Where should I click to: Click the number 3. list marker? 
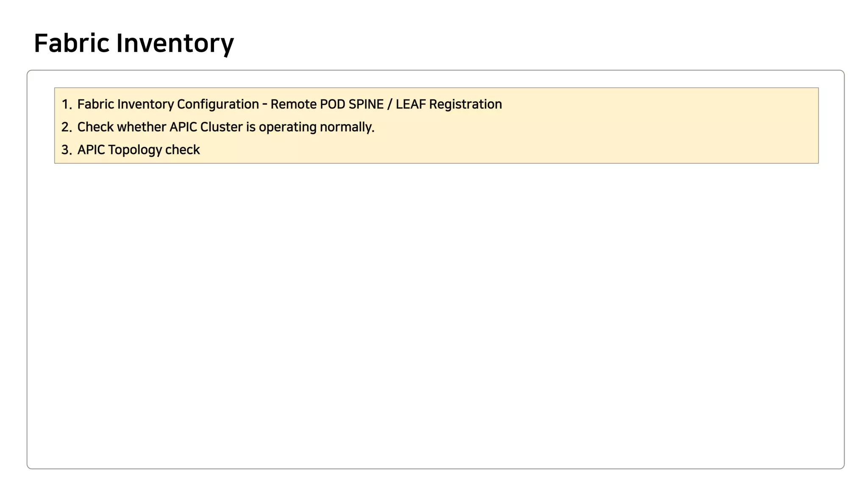67,150
